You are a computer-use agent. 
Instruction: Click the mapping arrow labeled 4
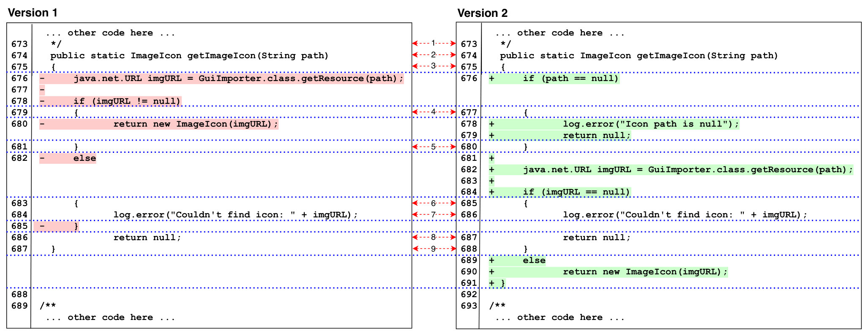pyautogui.click(x=434, y=112)
